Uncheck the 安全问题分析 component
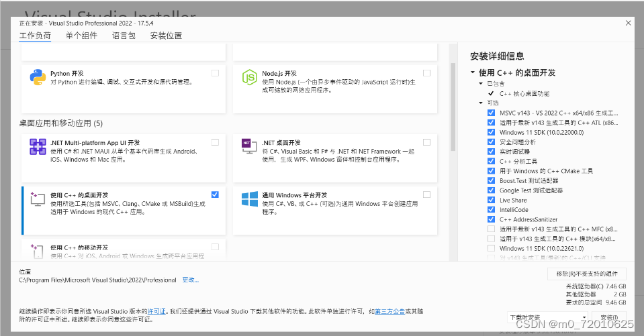Viewport: 644px width, 336px height. 491,142
